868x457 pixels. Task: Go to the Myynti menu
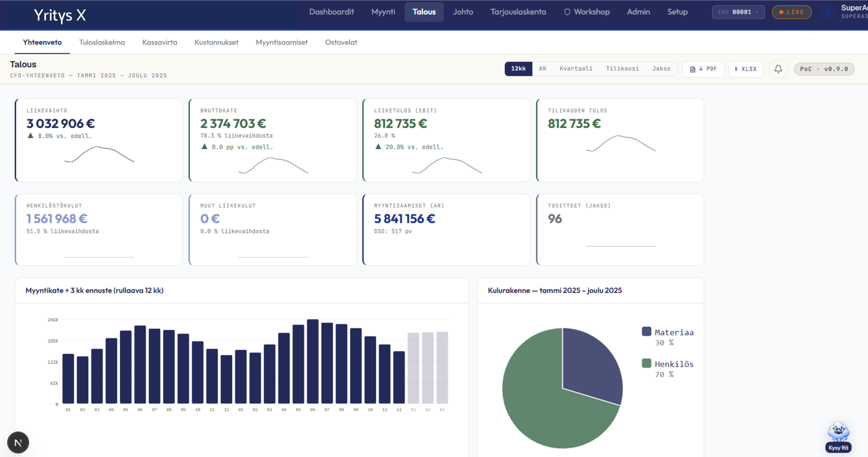383,12
